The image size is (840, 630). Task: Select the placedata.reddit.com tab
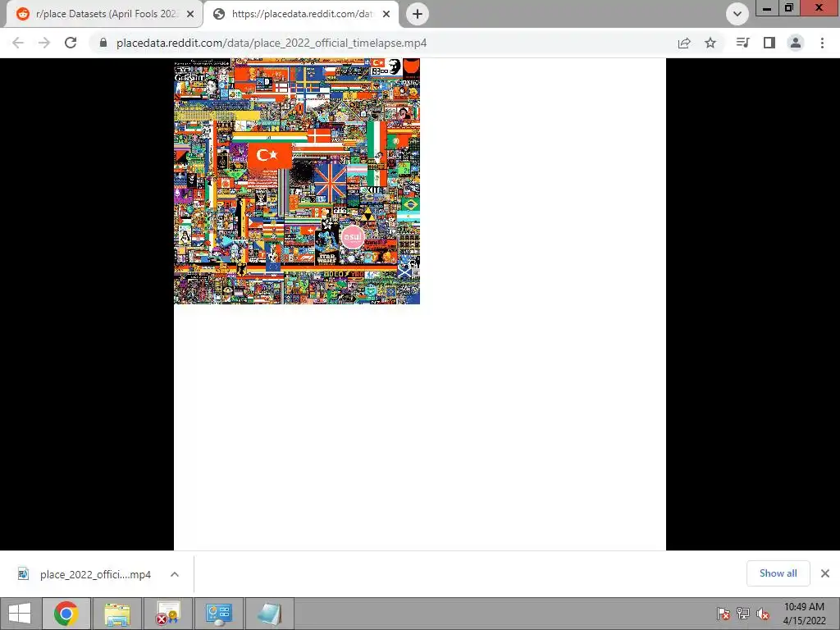[x=302, y=14]
